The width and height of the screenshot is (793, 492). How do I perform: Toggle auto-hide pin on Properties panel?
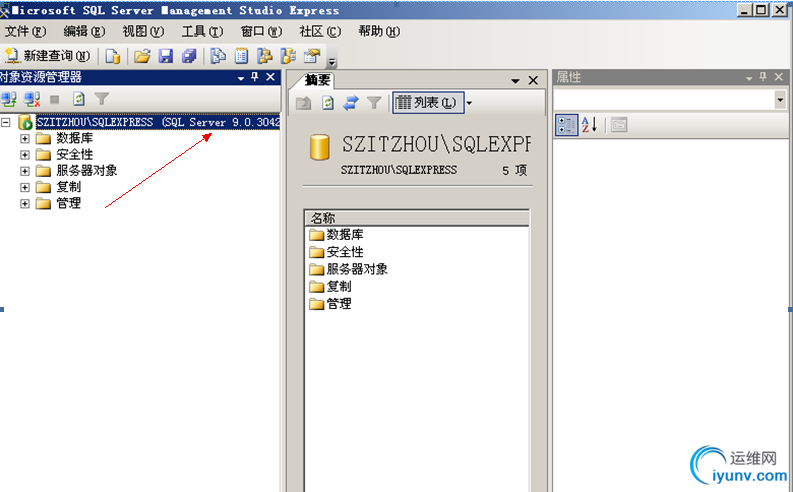coord(763,77)
